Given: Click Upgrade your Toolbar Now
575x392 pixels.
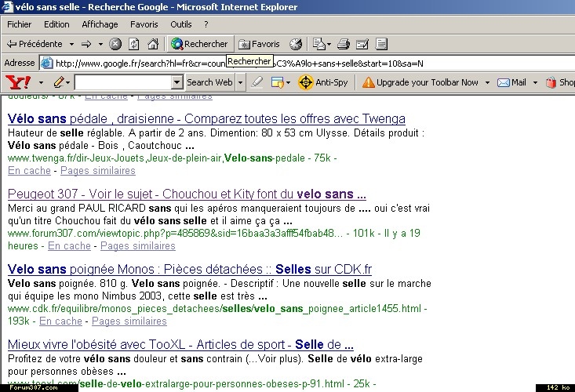Looking at the screenshot, I should coord(420,82).
